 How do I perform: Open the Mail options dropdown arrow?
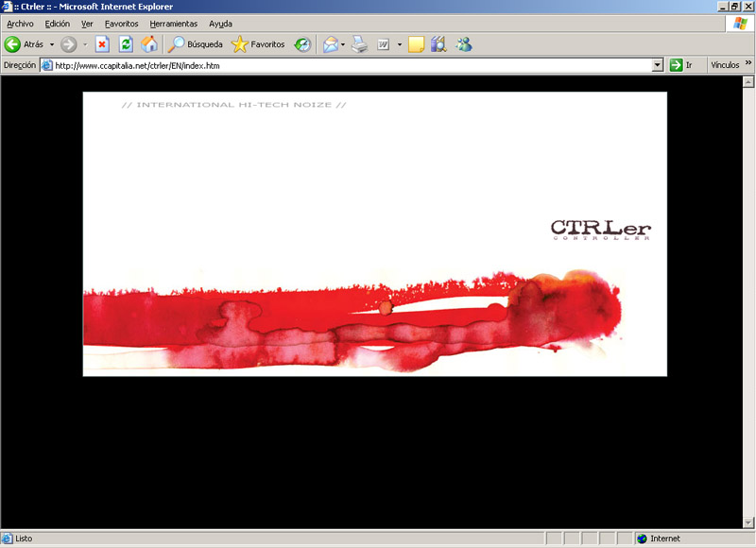tap(343, 44)
